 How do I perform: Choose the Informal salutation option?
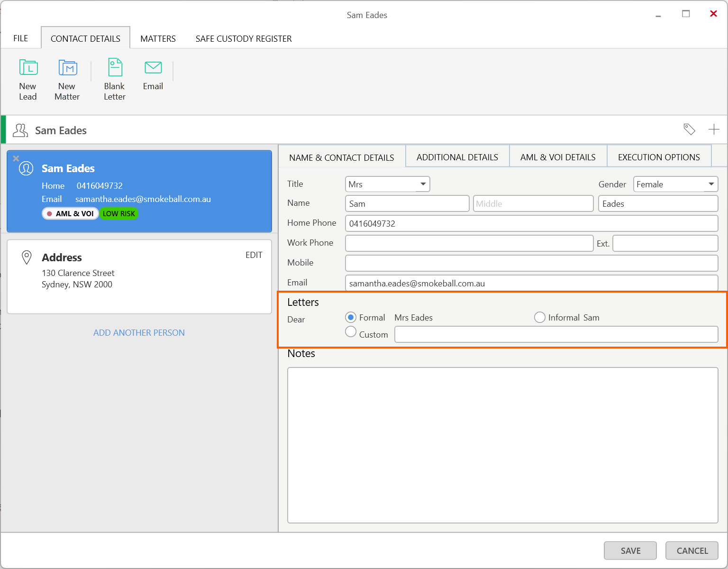tap(540, 317)
